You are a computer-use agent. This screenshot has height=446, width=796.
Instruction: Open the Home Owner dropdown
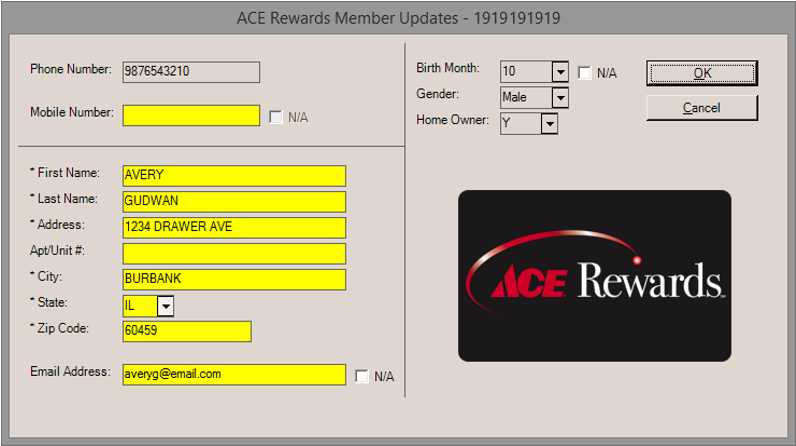pos(549,123)
